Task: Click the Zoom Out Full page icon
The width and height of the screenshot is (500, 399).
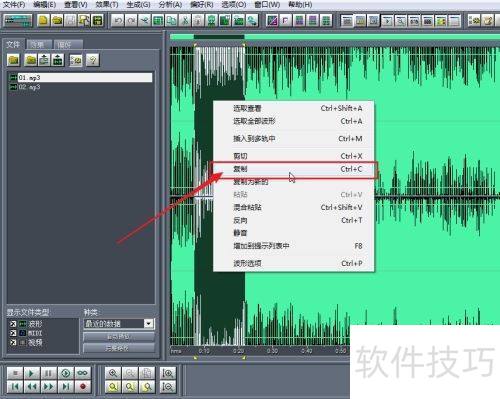Action: coord(147,373)
